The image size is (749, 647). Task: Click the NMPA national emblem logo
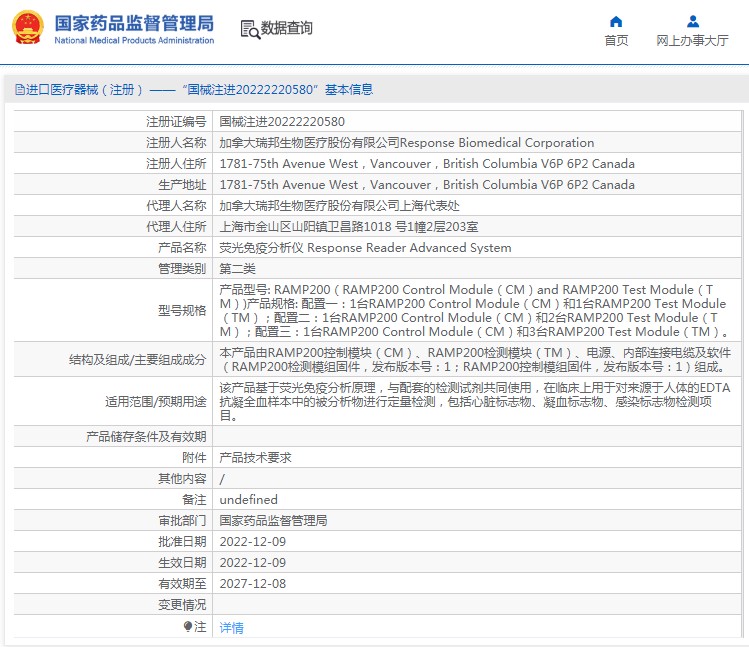coord(27,28)
